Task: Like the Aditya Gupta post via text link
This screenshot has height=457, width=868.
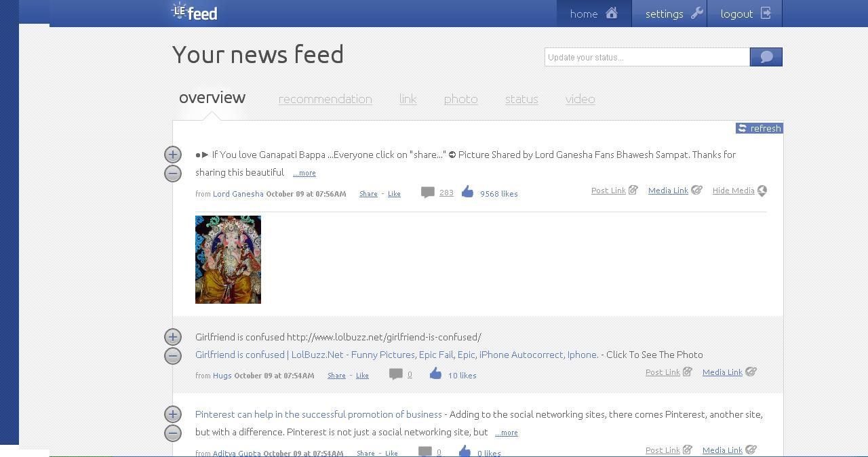Action: click(391, 453)
